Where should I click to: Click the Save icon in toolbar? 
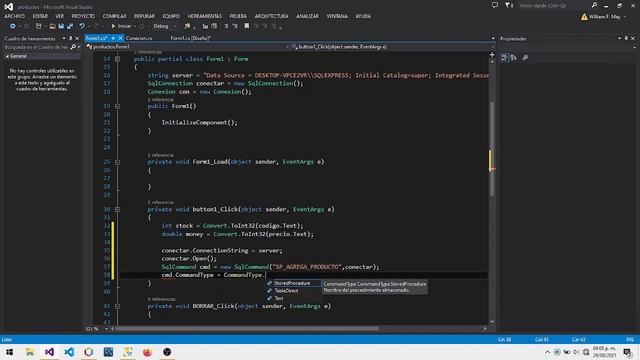(61, 26)
